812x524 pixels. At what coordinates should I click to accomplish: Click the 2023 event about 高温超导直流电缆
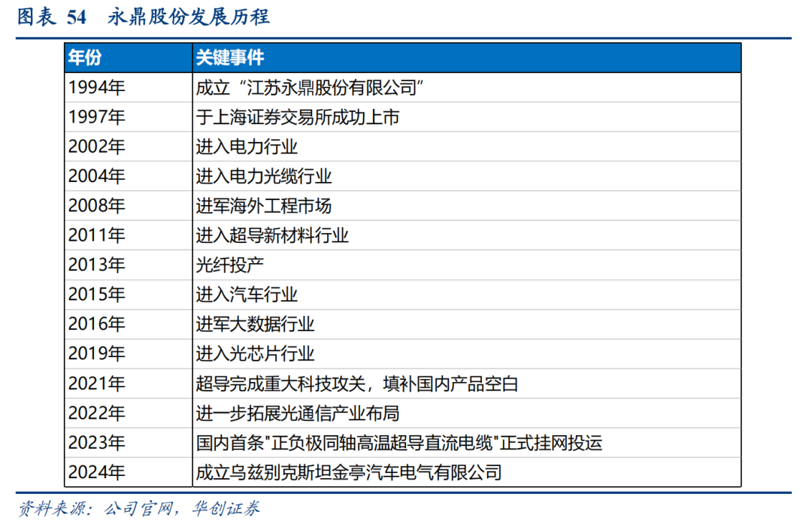[398, 443]
